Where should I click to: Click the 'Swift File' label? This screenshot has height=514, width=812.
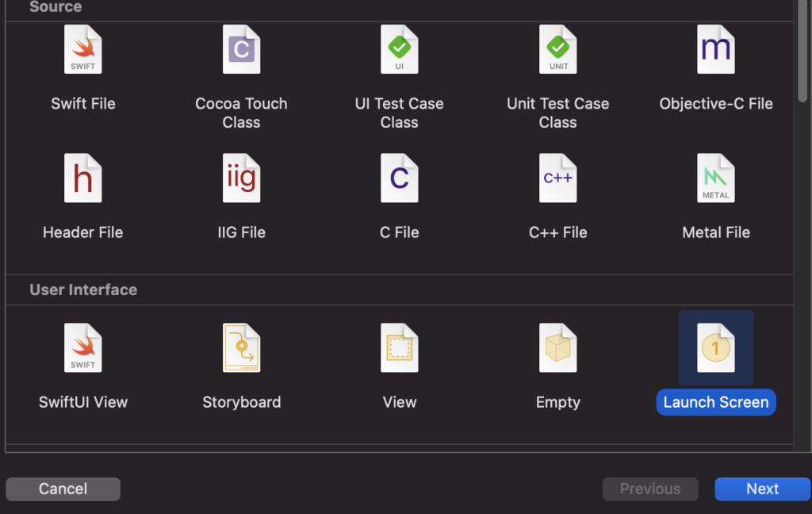82,104
